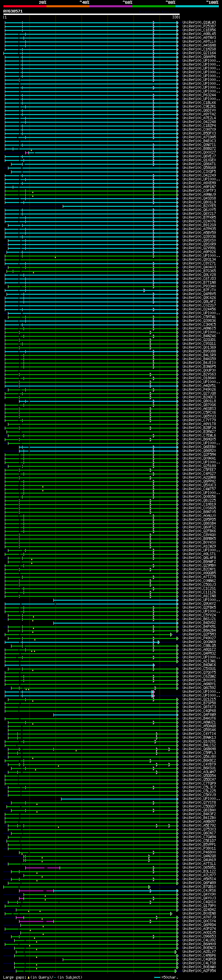
Task: Click the UniRef100_A1CW29 label
Action: 199,546
